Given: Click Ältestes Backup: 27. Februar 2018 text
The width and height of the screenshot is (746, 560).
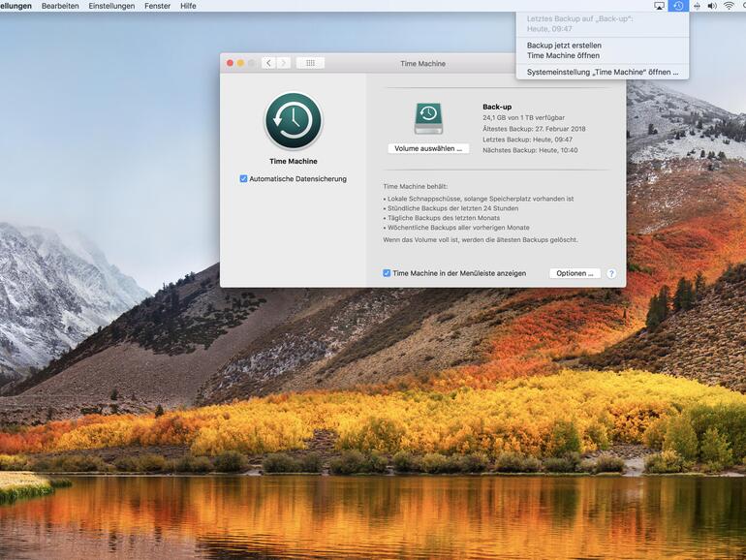Looking at the screenshot, I should (534, 129).
